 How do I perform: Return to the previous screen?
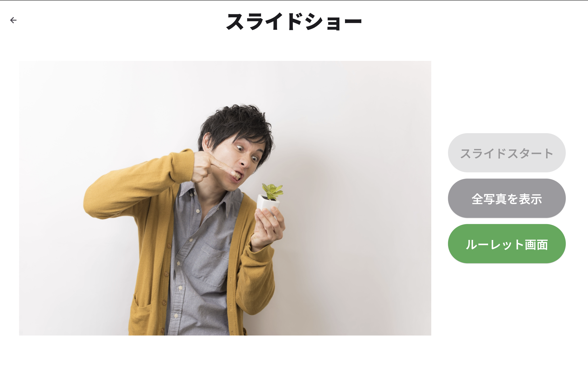pos(13,20)
